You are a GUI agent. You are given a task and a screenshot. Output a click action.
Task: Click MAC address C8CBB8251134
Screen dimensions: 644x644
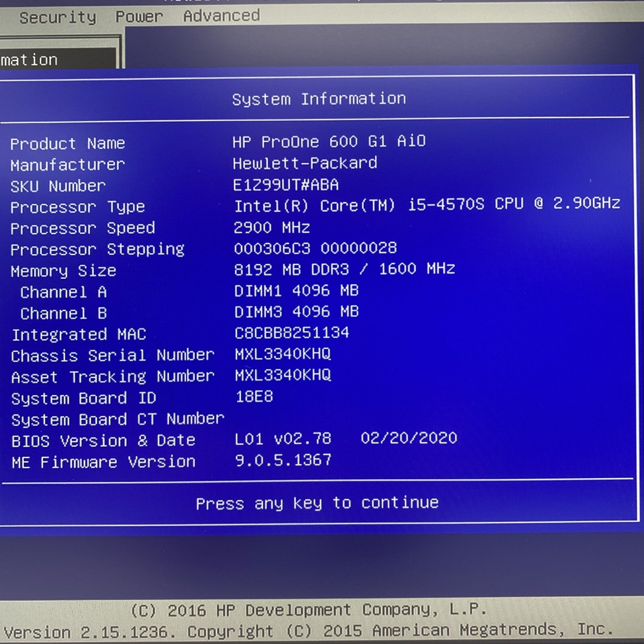click(292, 333)
